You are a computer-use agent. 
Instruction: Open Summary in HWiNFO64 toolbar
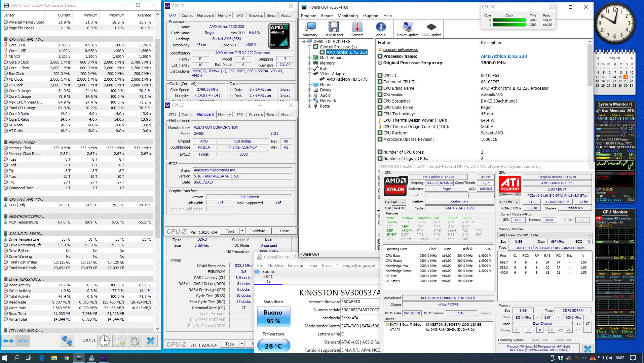(x=310, y=29)
